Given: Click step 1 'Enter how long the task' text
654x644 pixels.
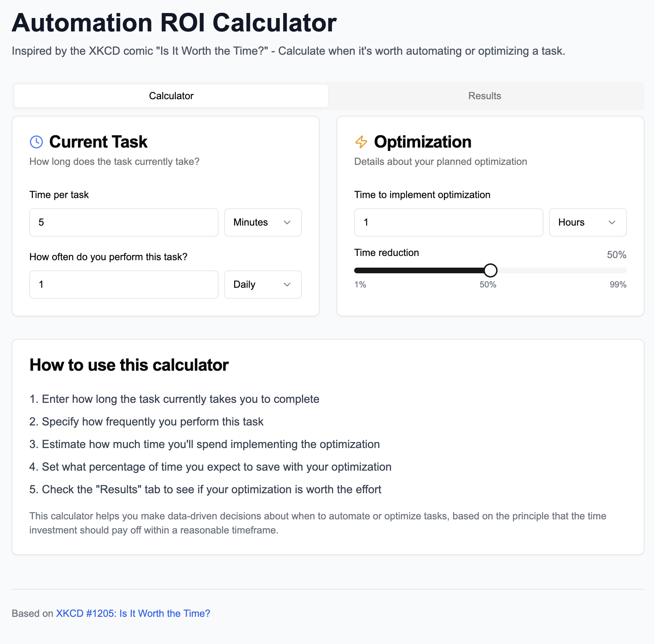Looking at the screenshot, I should click(174, 399).
